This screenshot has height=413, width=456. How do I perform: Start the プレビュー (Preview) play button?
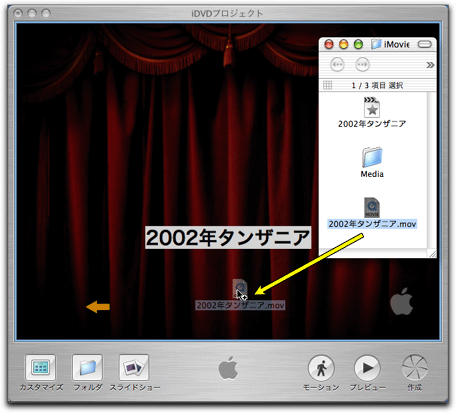pos(367,368)
